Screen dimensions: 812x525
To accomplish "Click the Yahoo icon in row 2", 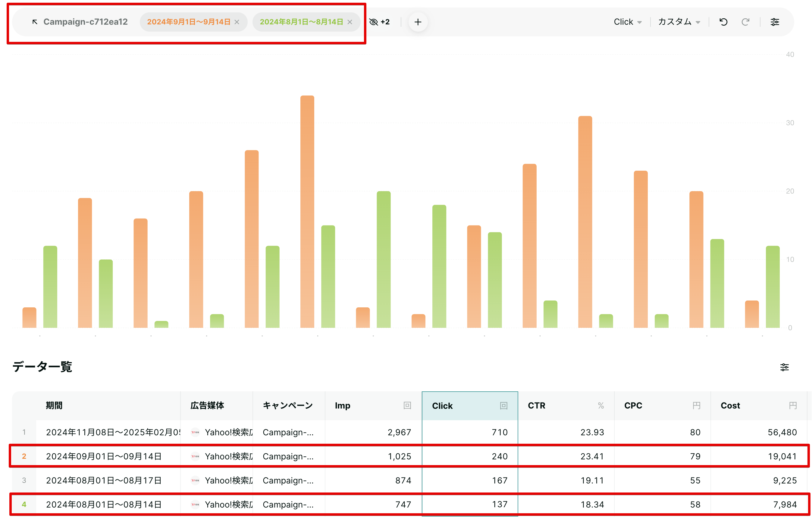I will click(195, 456).
